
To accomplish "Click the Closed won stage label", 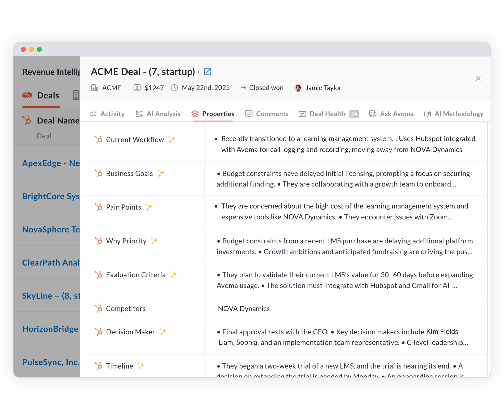I will point(266,88).
